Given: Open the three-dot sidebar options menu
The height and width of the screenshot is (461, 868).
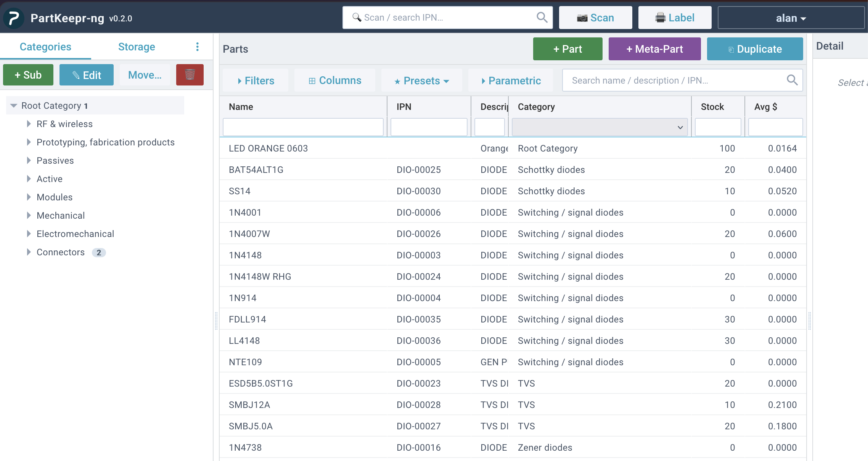Looking at the screenshot, I should [x=197, y=47].
